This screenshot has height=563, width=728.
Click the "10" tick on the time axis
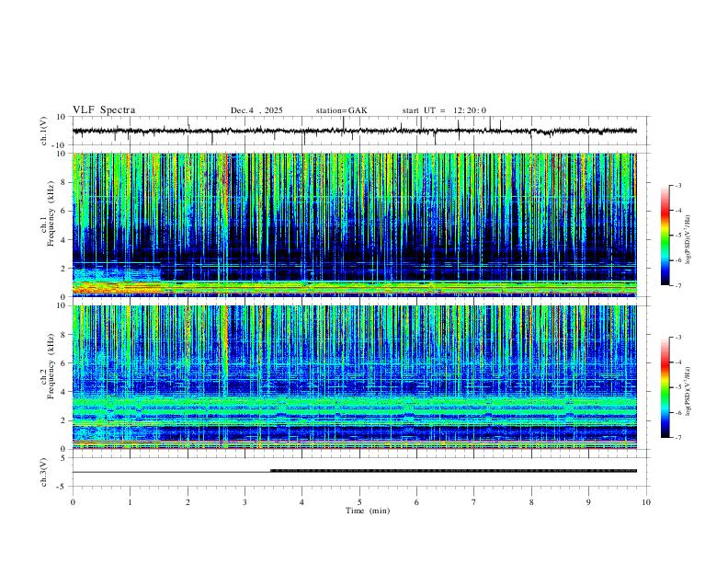pyautogui.click(x=646, y=502)
